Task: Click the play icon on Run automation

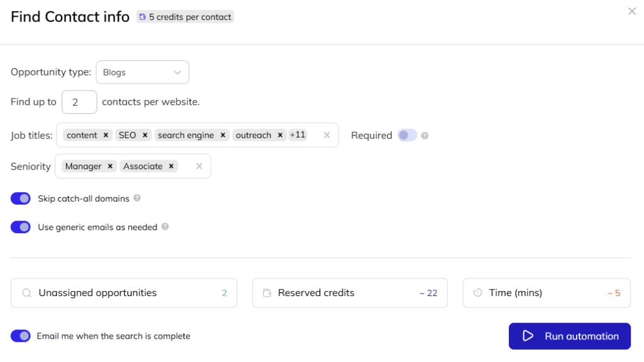Action: point(528,336)
